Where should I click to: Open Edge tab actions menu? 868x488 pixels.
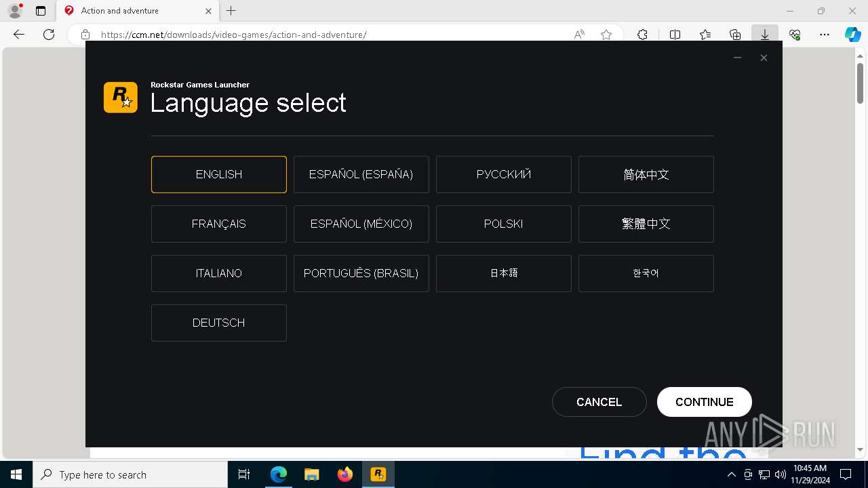[x=41, y=11]
